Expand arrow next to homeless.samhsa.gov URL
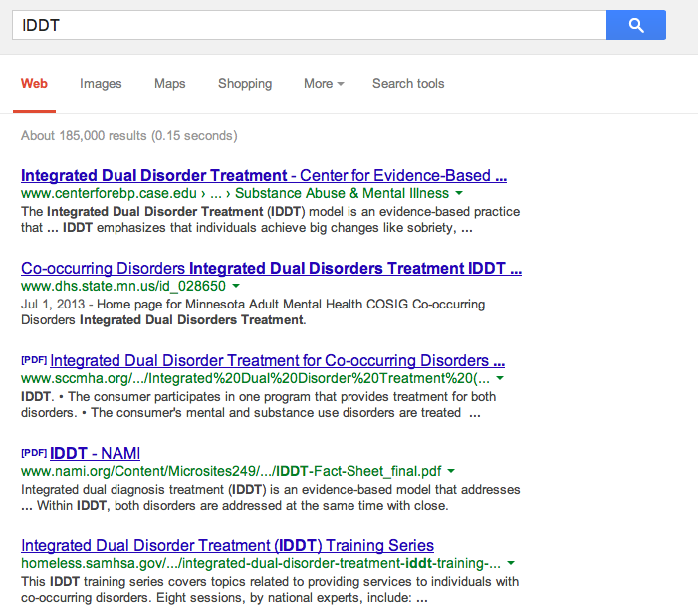Image resolution: width=698 pixels, height=616 pixels. coord(511,563)
